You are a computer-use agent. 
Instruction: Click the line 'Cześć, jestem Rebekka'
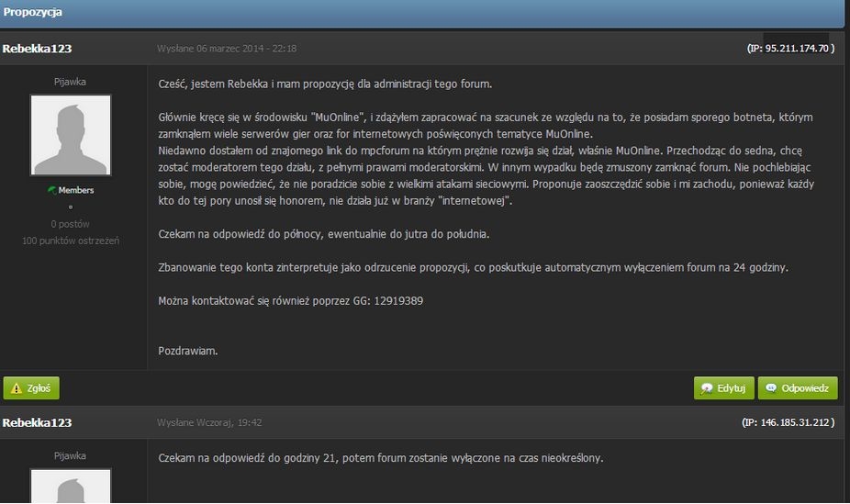tap(325, 84)
